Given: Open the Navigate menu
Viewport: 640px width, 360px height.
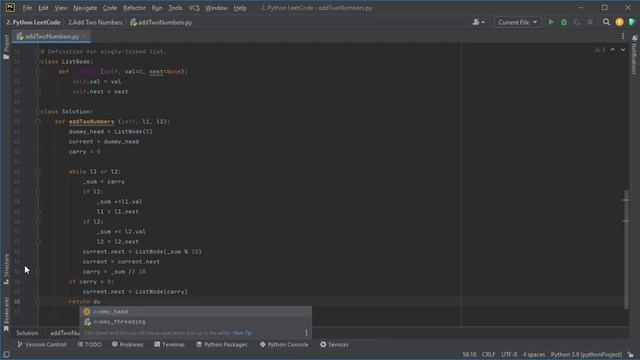Looking at the screenshot, I should 85,8.
